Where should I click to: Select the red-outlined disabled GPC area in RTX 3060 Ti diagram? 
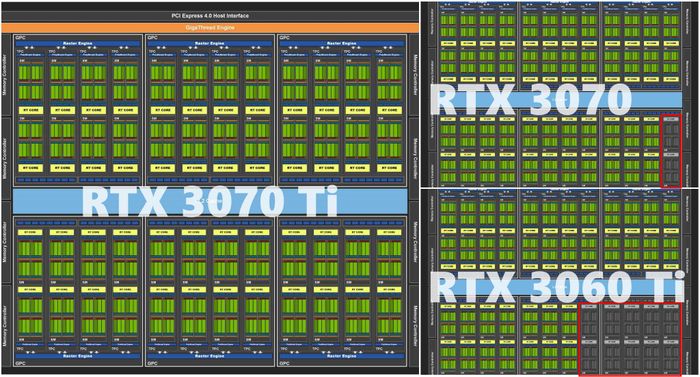click(x=630, y=339)
